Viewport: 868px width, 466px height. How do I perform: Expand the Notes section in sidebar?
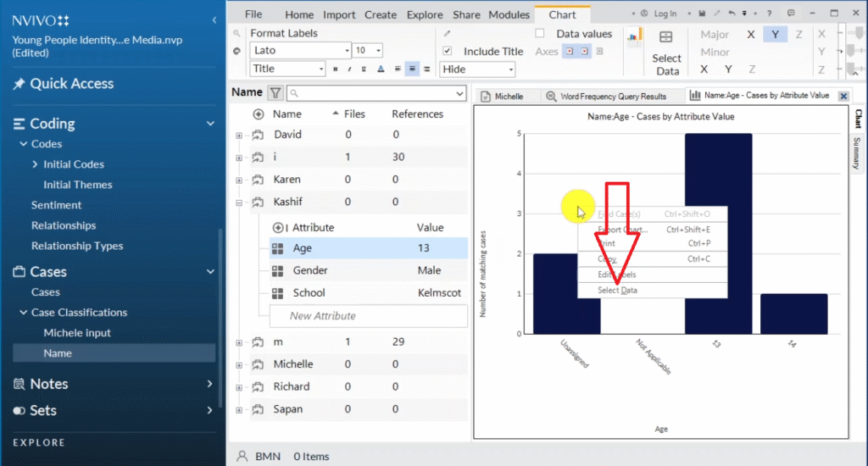pos(209,384)
